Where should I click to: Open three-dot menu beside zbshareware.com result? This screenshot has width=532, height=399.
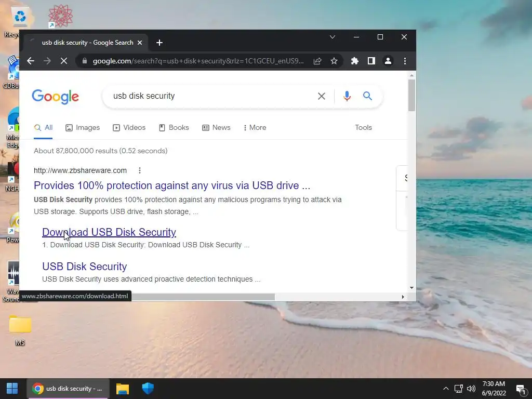coord(139,170)
